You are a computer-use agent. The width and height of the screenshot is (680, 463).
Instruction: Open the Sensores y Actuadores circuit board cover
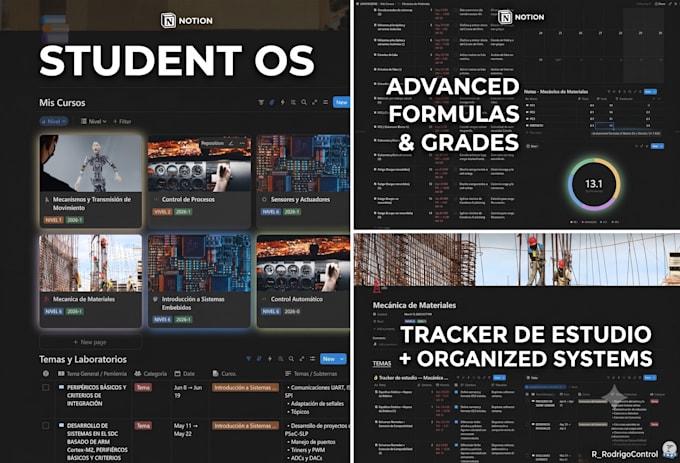tap(303, 163)
